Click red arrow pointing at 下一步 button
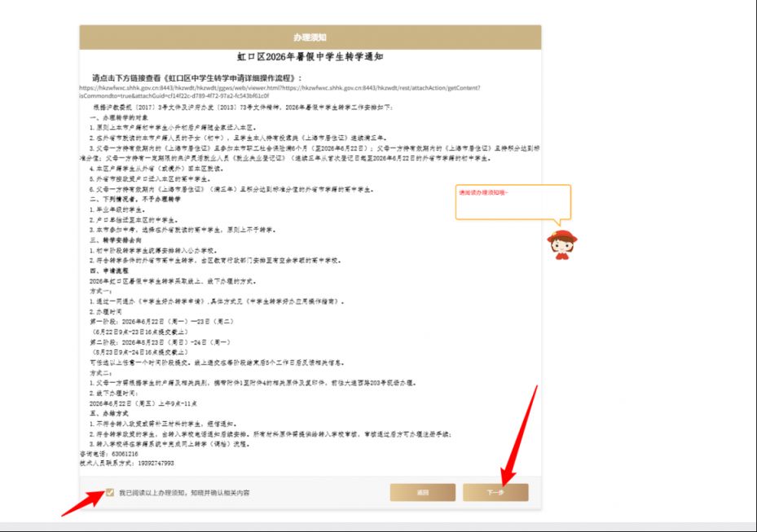 pyautogui.click(x=518, y=436)
